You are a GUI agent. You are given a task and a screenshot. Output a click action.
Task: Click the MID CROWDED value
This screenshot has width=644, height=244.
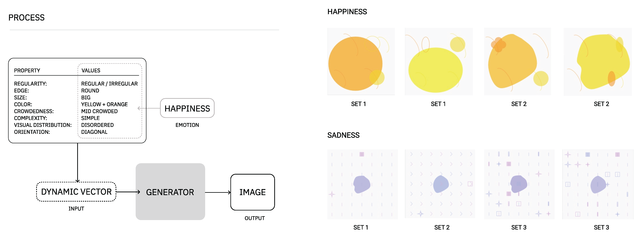(99, 111)
